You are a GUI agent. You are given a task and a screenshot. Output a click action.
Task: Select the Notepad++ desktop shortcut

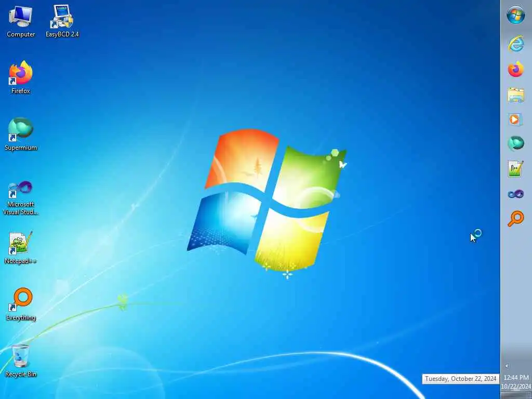pyautogui.click(x=21, y=248)
